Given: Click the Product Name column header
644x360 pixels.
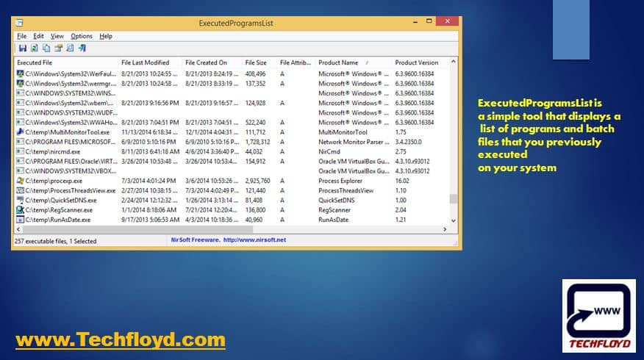Looking at the screenshot, I should click(x=354, y=62).
